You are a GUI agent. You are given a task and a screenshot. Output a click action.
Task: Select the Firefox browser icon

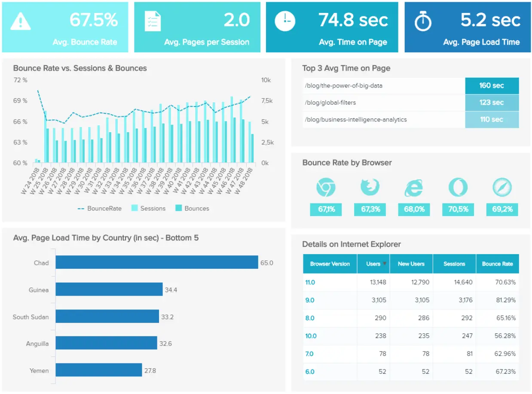[x=370, y=187]
